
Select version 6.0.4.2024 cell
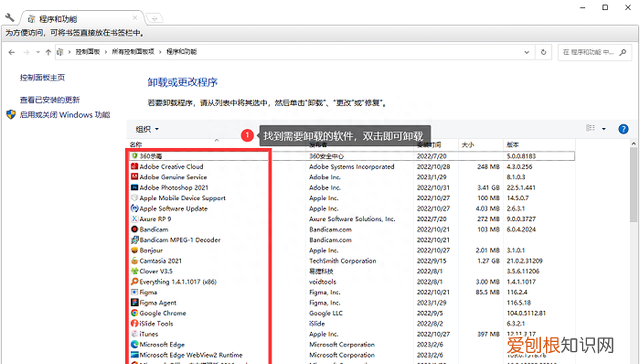tap(521, 229)
